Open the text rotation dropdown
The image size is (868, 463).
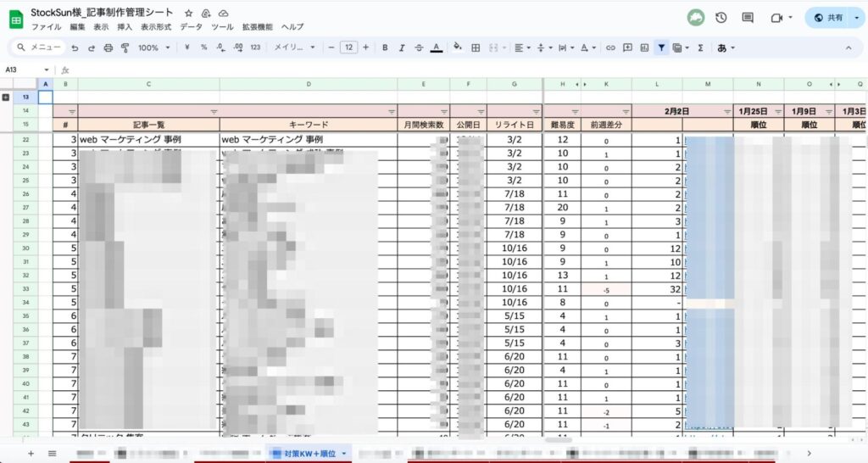[x=588, y=47]
